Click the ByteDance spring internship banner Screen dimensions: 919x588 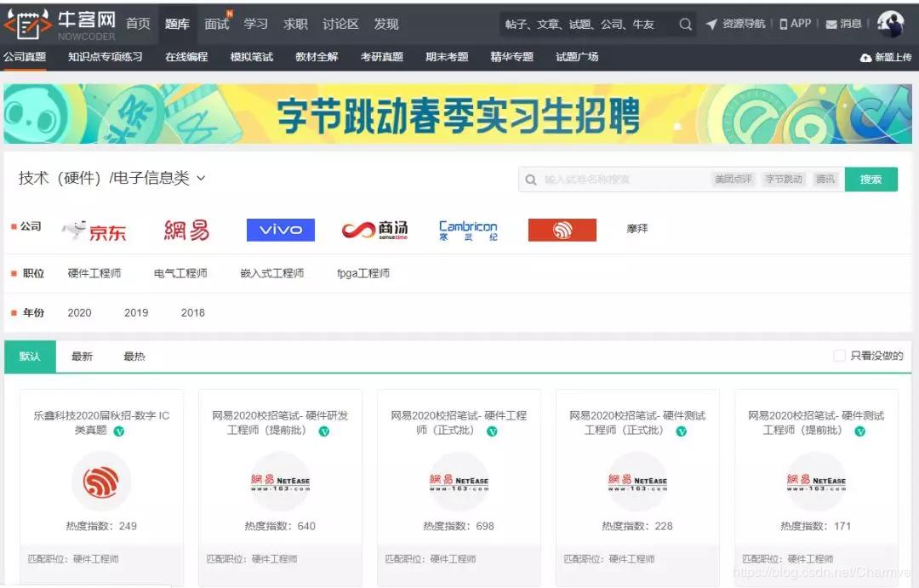pos(459,115)
